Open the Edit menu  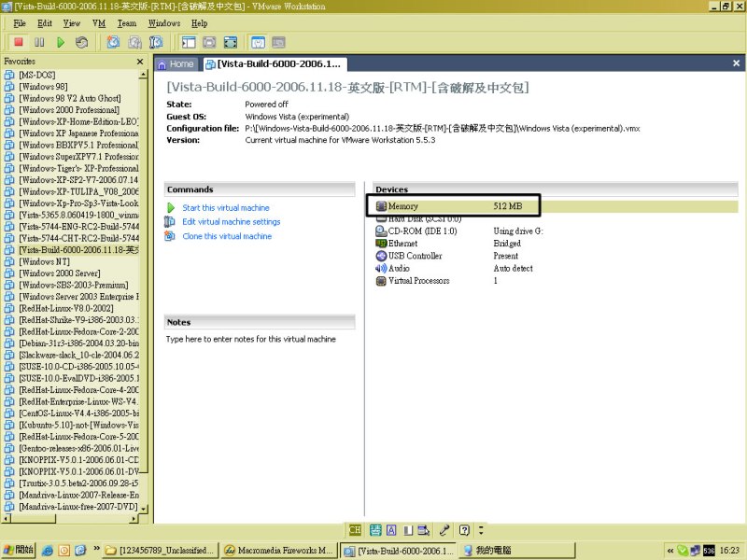pyautogui.click(x=45, y=23)
